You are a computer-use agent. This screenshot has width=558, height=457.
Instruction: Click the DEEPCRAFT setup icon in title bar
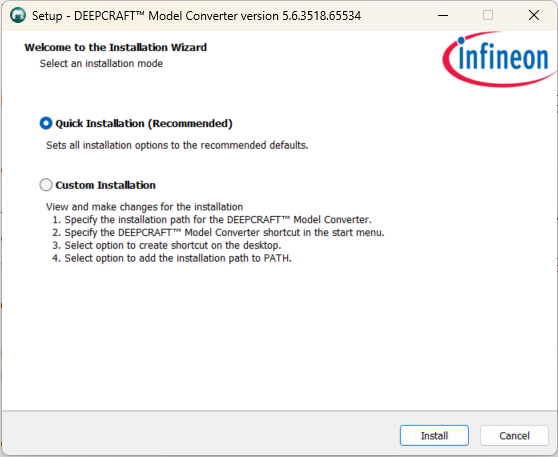18,15
